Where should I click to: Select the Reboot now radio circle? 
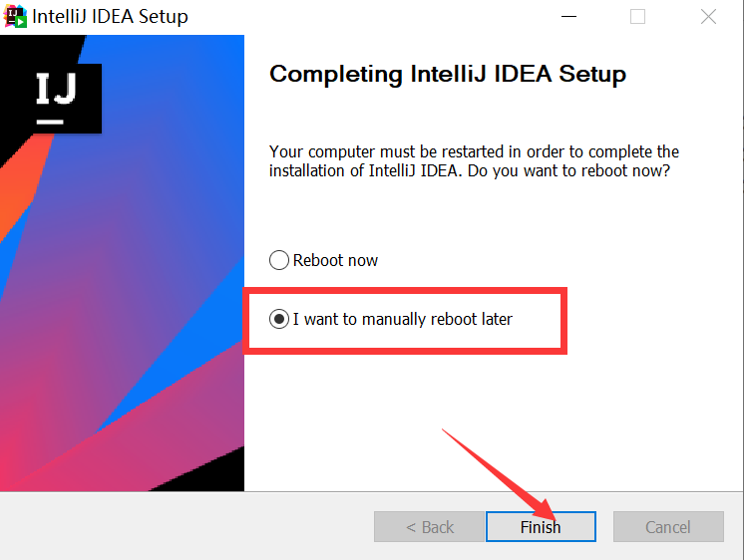point(279,260)
